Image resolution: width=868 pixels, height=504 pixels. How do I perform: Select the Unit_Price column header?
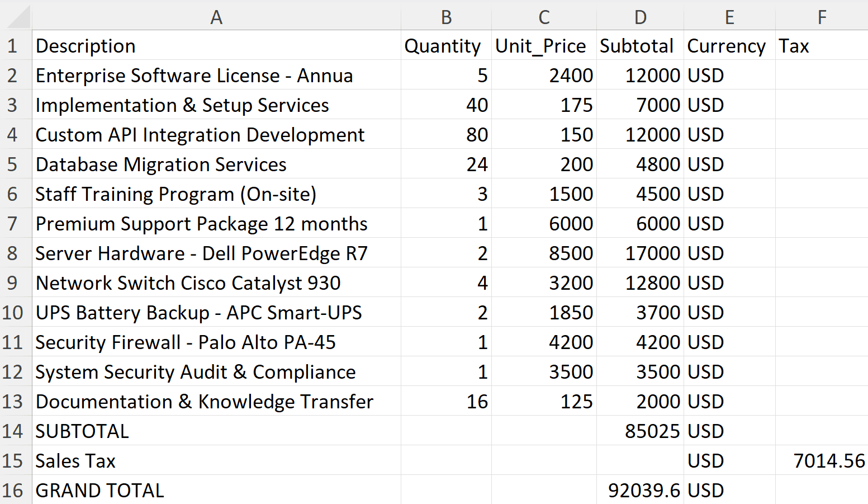(543, 17)
